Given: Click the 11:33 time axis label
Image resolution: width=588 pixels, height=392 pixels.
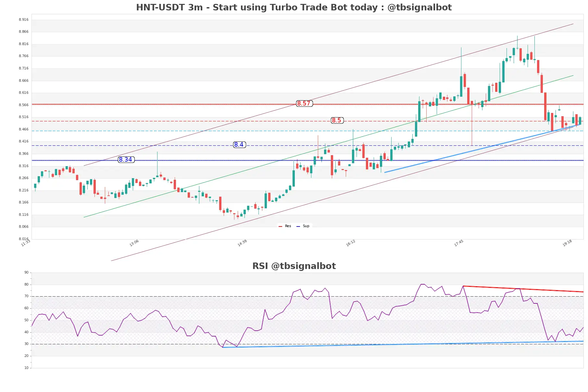Looking at the screenshot, I should pos(26,243).
